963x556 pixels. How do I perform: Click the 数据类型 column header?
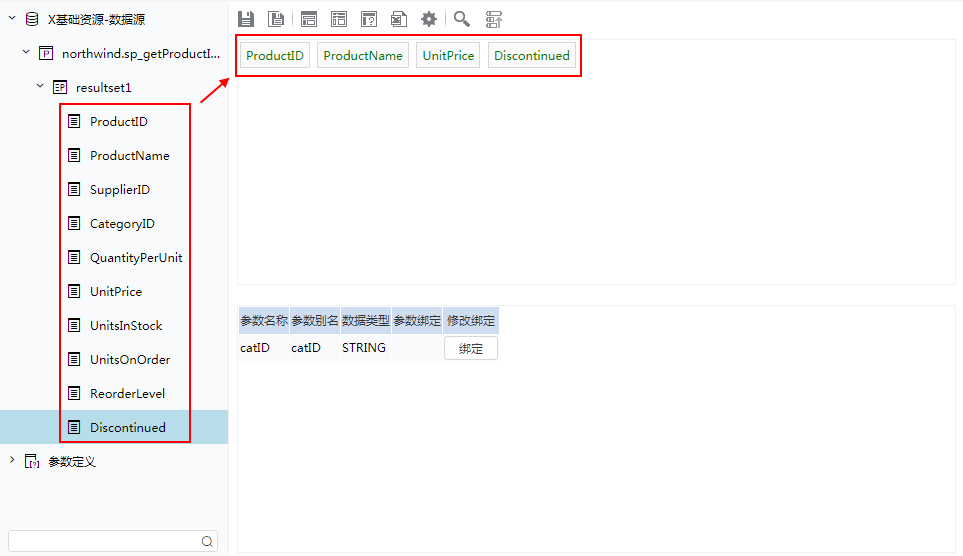[366, 321]
